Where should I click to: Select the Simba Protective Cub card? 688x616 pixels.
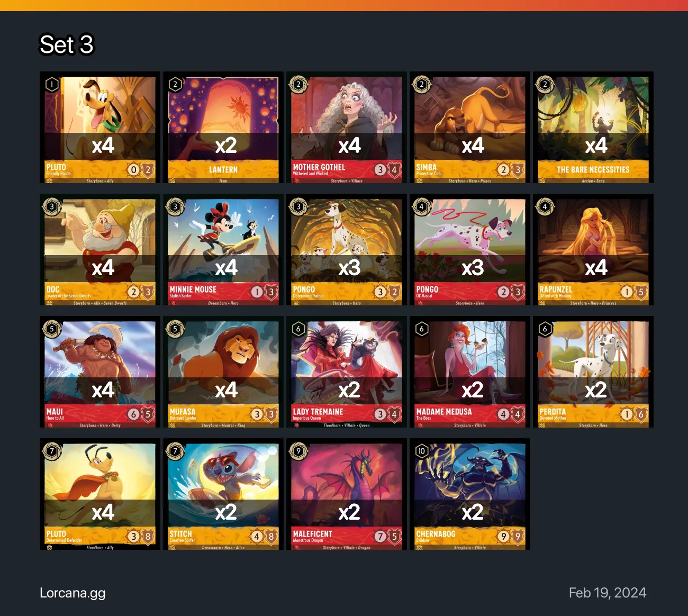[470, 128]
